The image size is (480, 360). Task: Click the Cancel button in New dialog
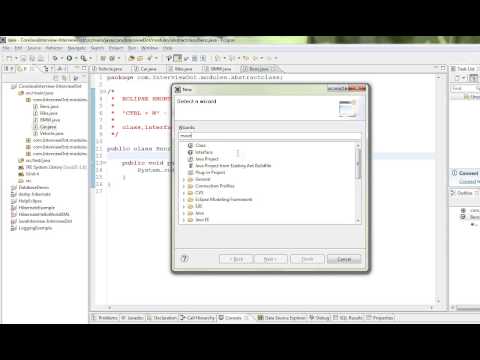tap(344, 259)
